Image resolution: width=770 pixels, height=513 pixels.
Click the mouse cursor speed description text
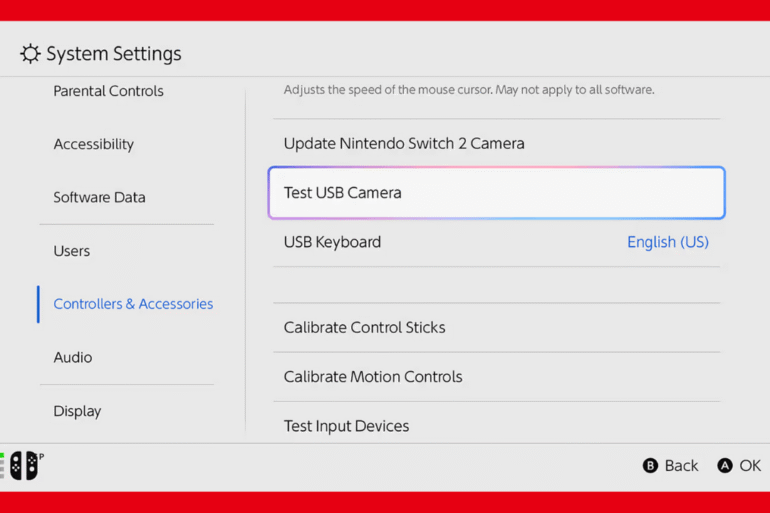click(469, 90)
